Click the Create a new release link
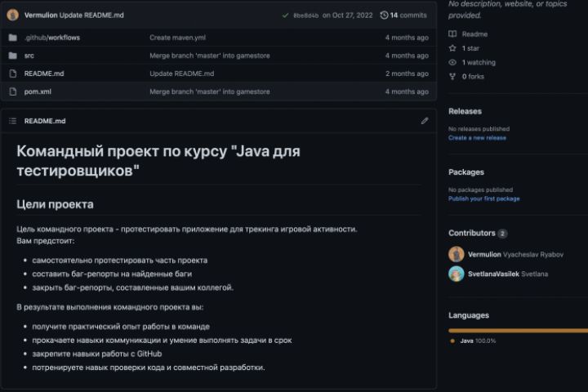This screenshot has height=392, width=588. (477, 138)
